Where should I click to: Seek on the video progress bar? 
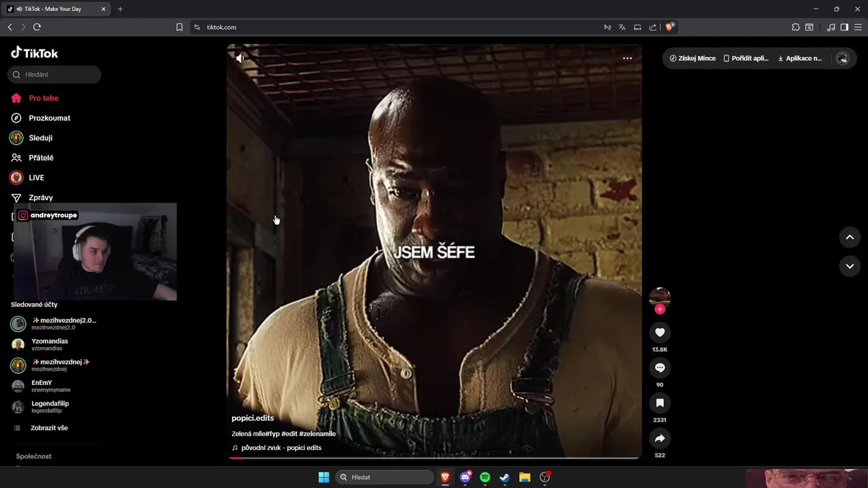pyautogui.click(x=434, y=457)
